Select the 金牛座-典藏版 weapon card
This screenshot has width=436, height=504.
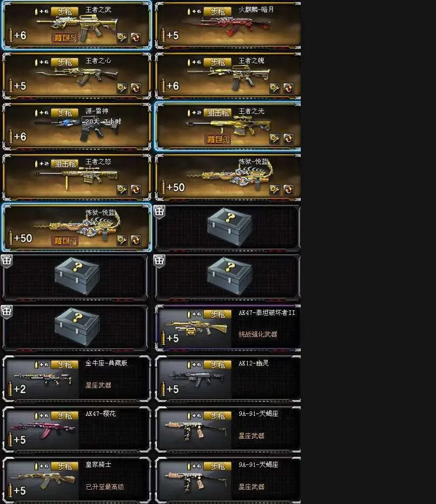77,379
